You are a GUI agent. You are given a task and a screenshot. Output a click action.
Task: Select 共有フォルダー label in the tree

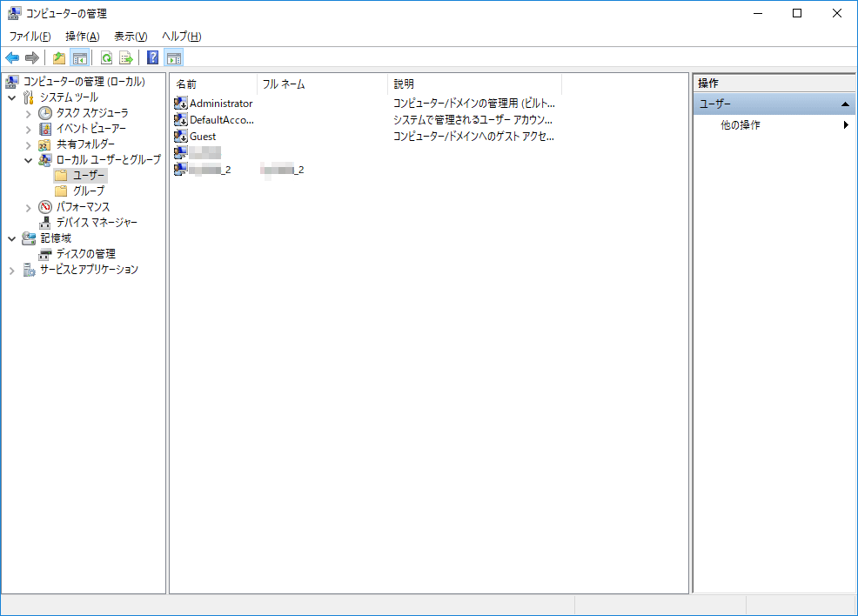(x=85, y=144)
